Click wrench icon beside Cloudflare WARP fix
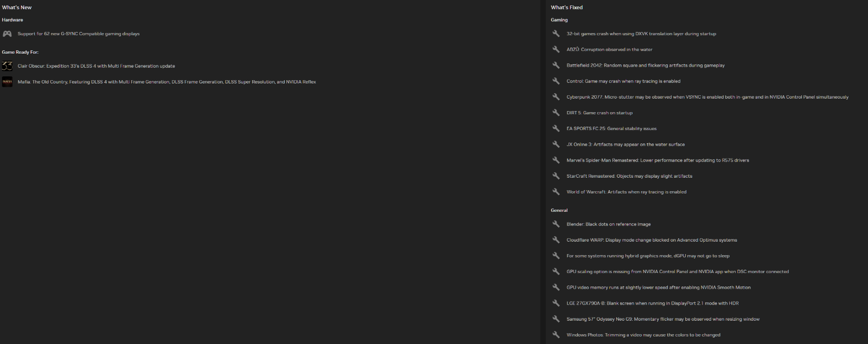868x344 pixels. tap(556, 240)
